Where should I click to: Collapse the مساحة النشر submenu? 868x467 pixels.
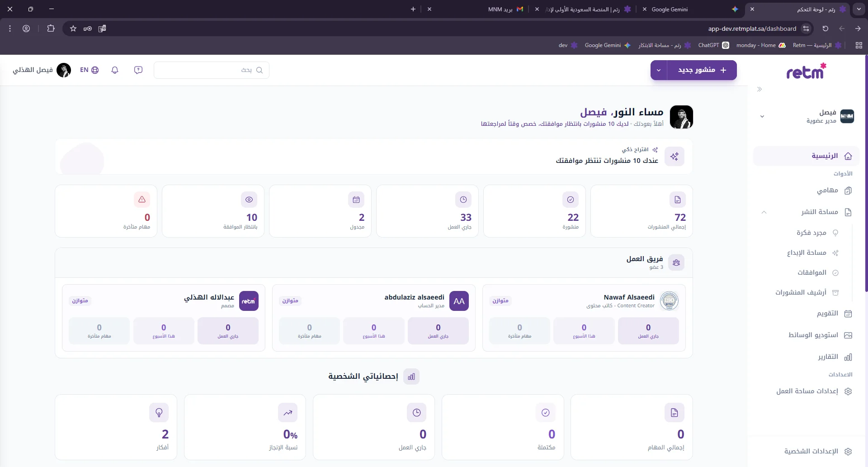764,212
